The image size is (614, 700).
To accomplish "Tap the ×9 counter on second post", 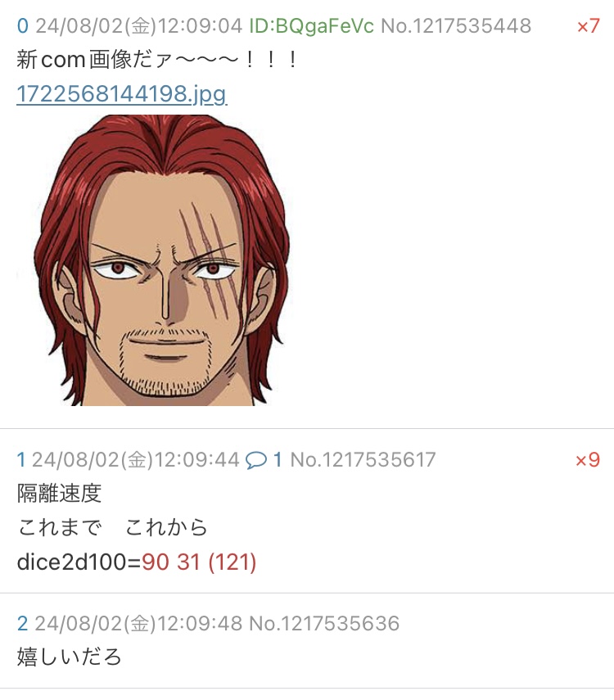I will (587, 460).
